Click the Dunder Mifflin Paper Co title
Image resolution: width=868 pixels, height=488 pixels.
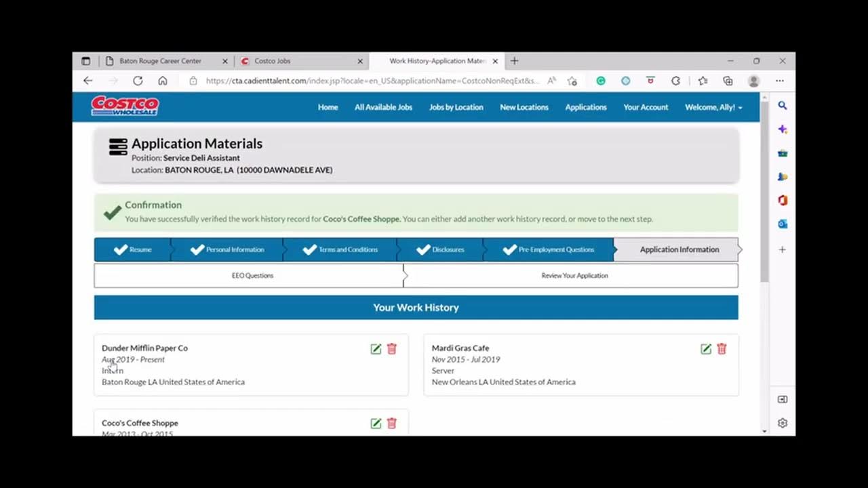point(144,348)
